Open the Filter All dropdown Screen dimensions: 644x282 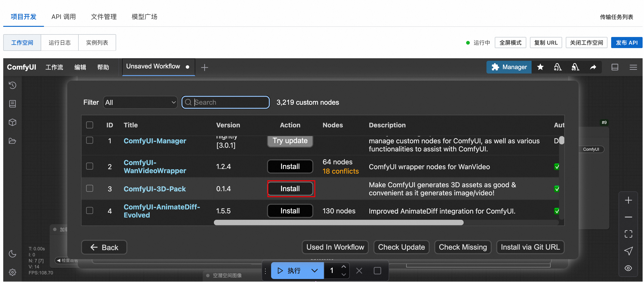coord(140,102)
